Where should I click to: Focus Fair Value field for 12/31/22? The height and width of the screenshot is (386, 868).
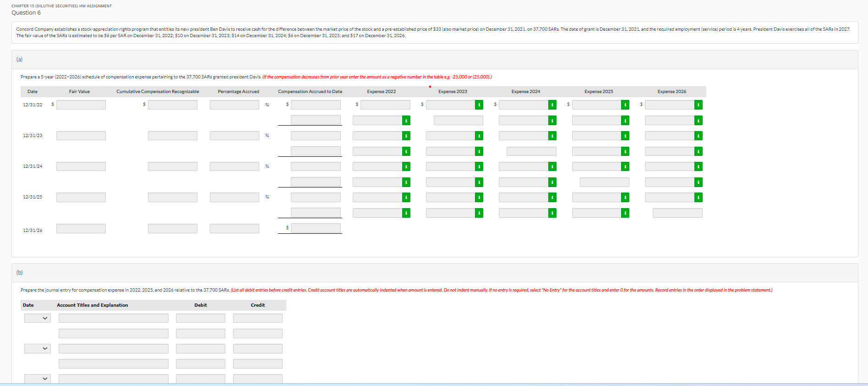point(81,105)
